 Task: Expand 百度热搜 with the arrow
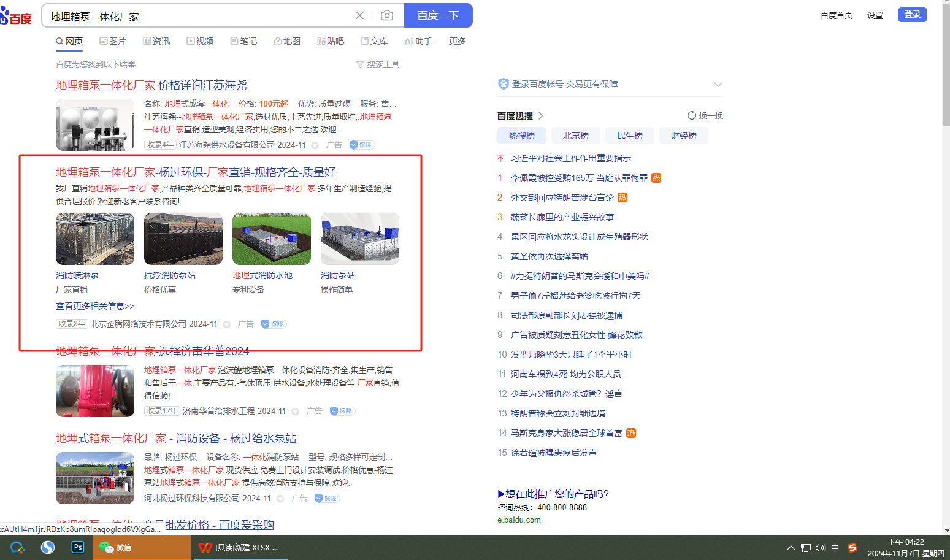[x=540, y=115]
